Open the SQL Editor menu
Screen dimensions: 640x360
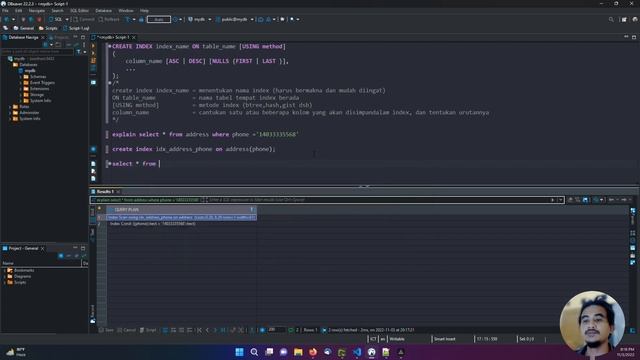click(79, 11)
